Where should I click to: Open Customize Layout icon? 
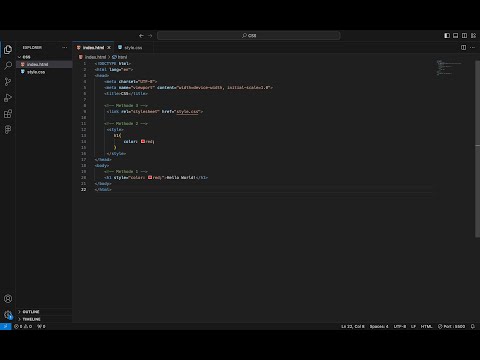click(473, 35)
